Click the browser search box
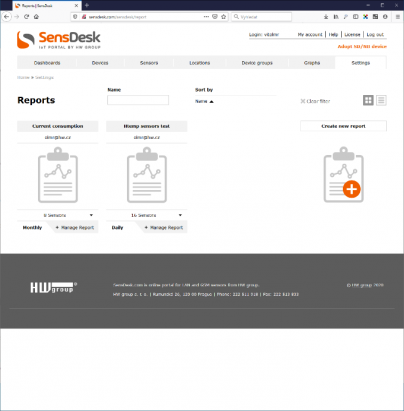This screenshot has height=411, width=404. [261, 17]
